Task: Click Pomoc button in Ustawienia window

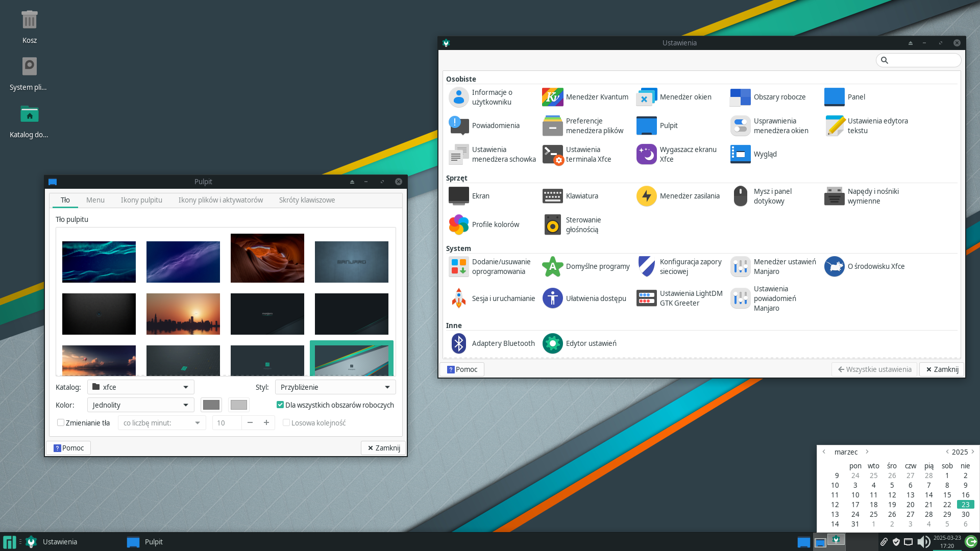Action: click(462, 369)
